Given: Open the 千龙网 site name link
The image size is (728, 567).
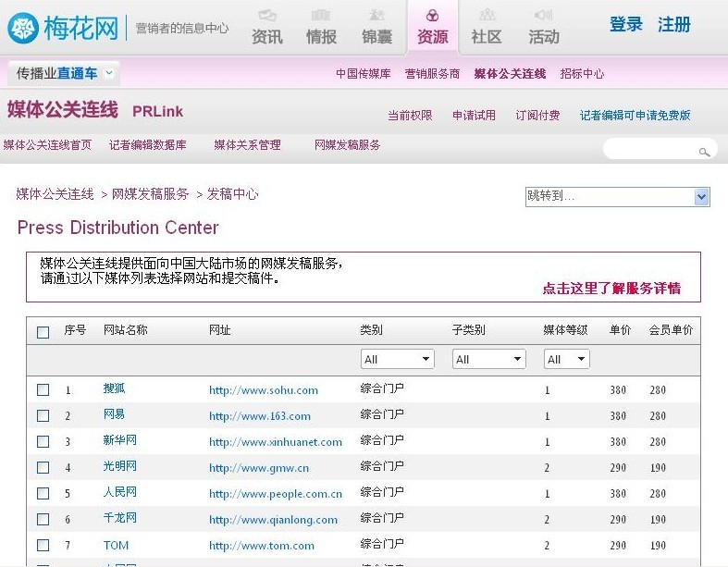Looking at the screenshot, I should (x=119, y=518).
